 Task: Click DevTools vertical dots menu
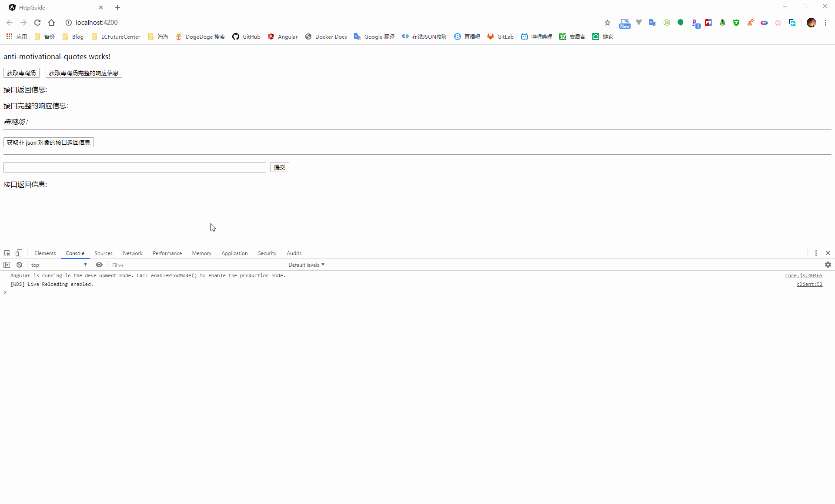pyautogui.click(x=816, y=253)
